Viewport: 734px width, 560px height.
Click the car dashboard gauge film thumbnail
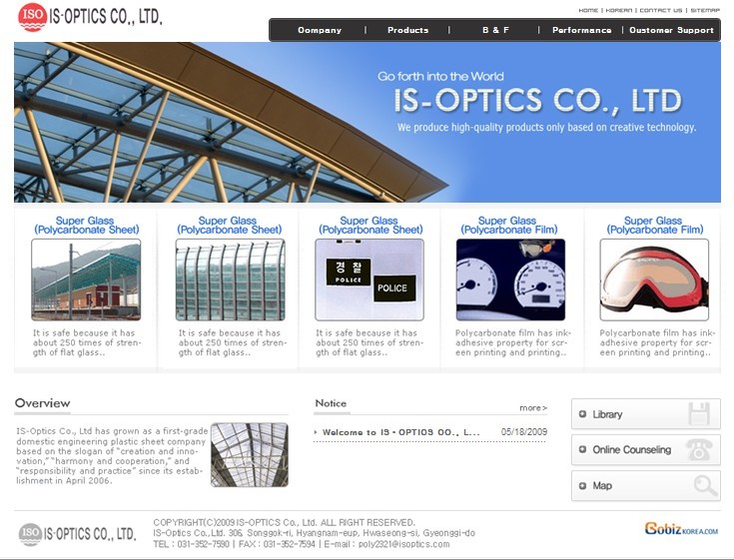[510, 280]
